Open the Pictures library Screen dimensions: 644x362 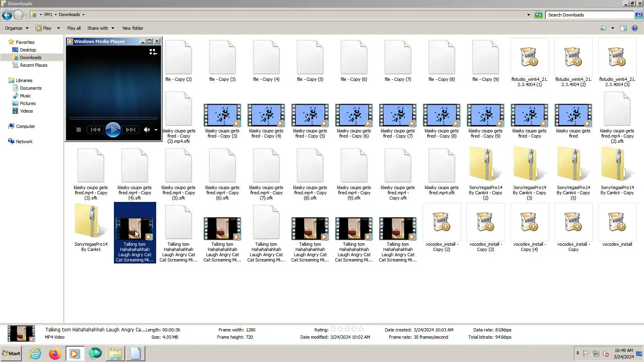[28, 103]
